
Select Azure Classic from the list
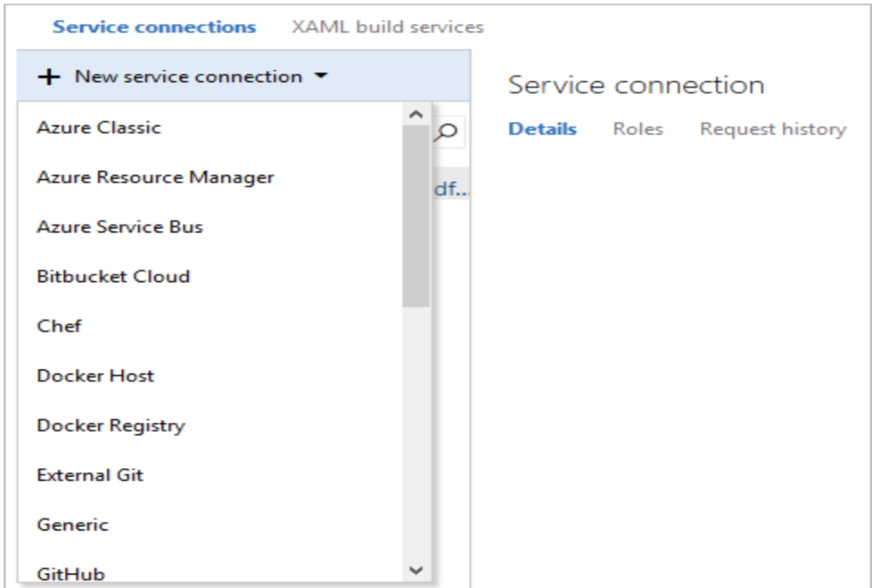click(x=210, y=127)
